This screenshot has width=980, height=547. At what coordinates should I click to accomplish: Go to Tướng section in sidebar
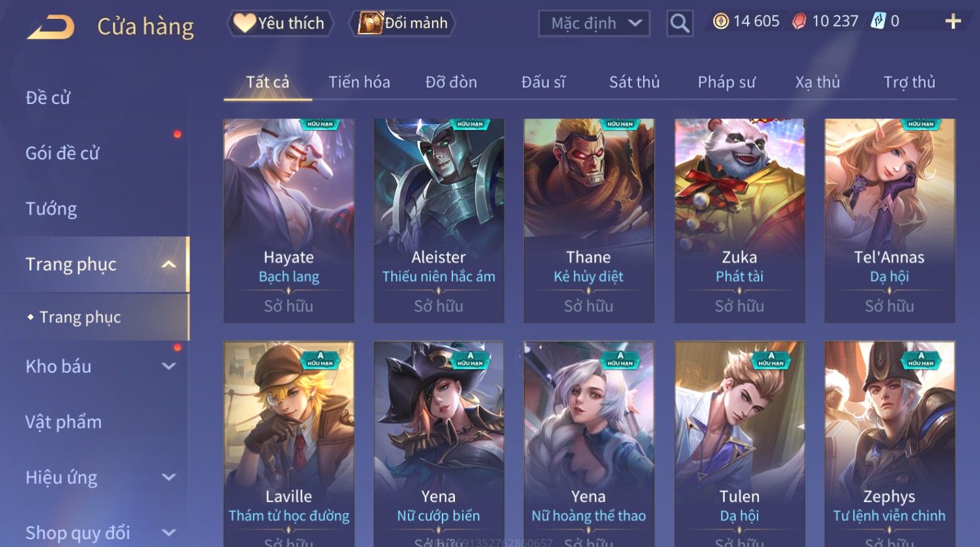pos(51,209)
